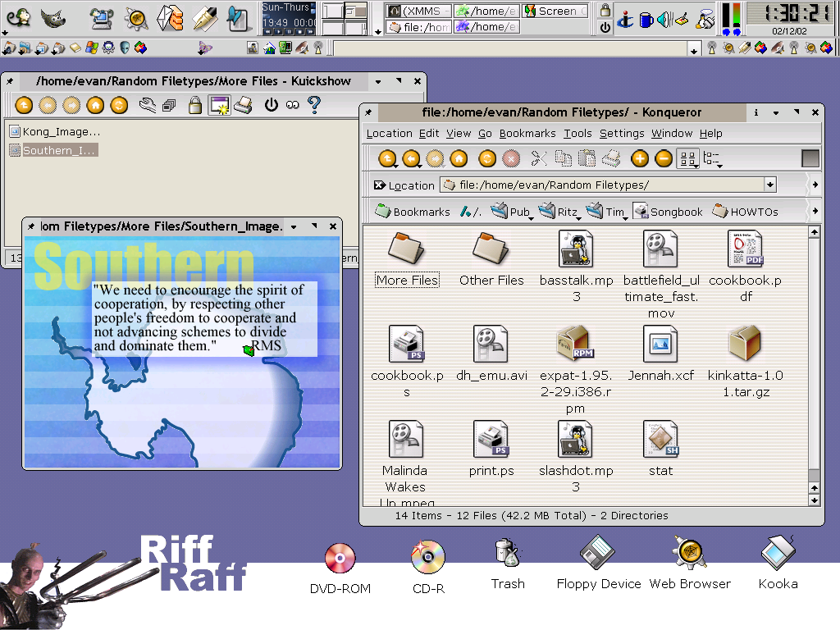
Task: Click the Copy icon in Konqueror toolbar
Action: click(x=563, y=158)
